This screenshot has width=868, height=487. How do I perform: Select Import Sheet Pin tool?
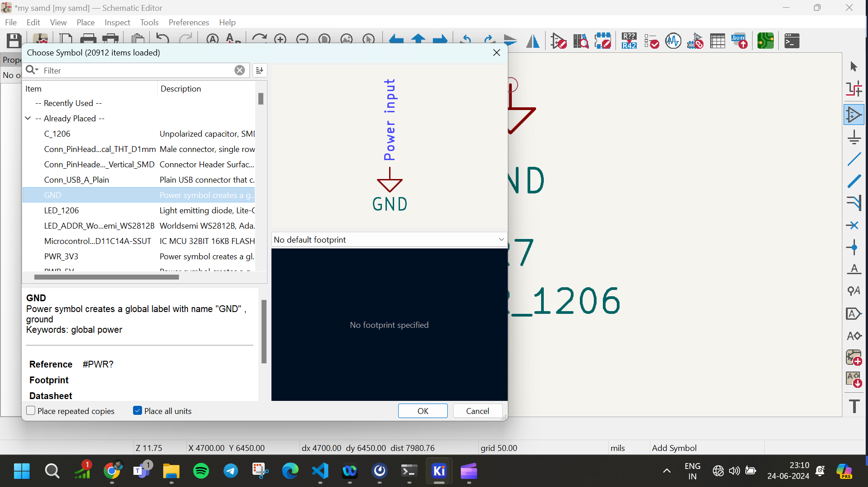[x=854, y=380]
